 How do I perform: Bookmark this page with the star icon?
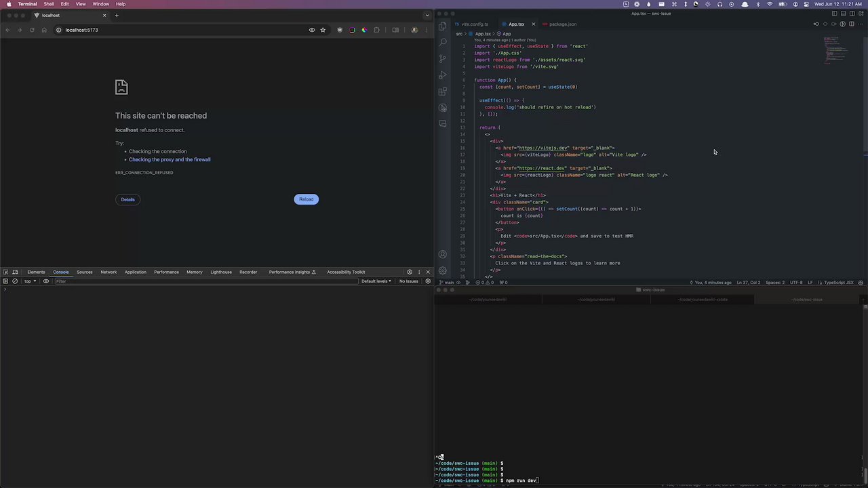(323, 30)
